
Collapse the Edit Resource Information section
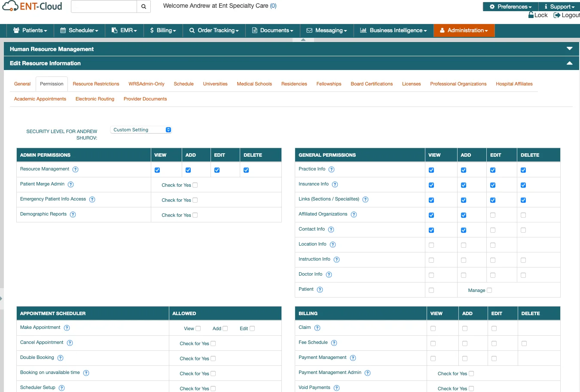coord(569,63)
